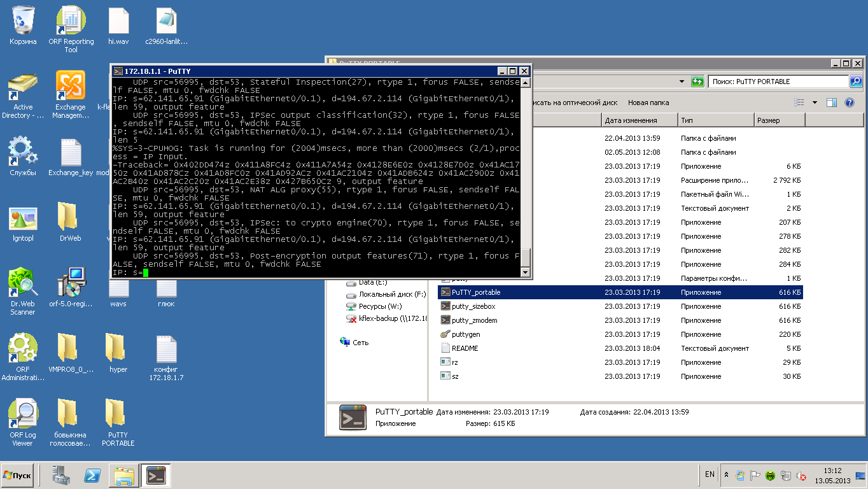The height and width of the screenshot is (489, 868).
Task: Click PuTTY scrollbar up arrow
Action: 526,83
